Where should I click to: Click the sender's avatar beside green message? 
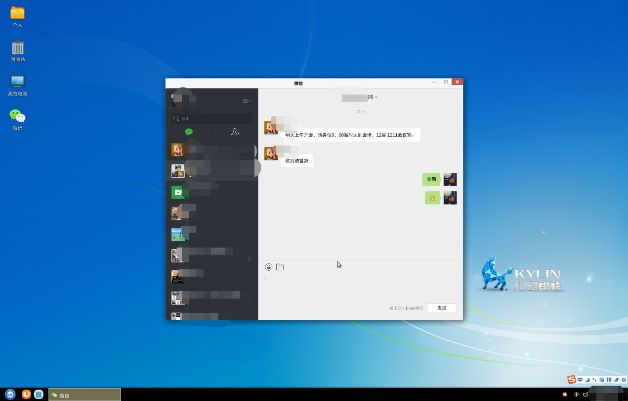coord(450,179)
